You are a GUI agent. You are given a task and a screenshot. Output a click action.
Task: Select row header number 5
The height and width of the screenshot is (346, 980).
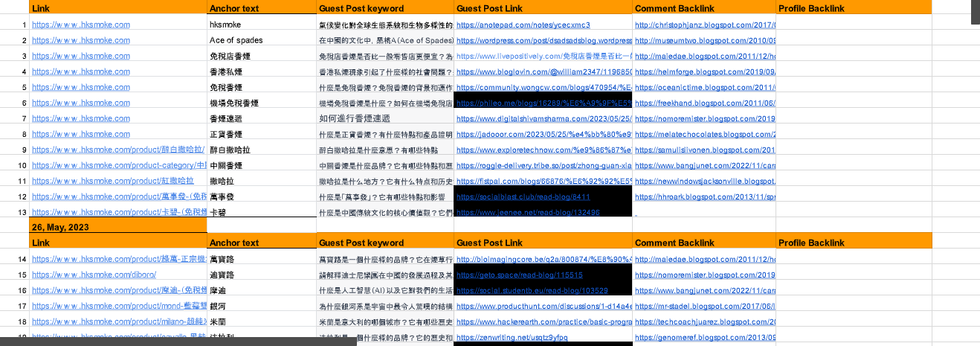(25, 87)
